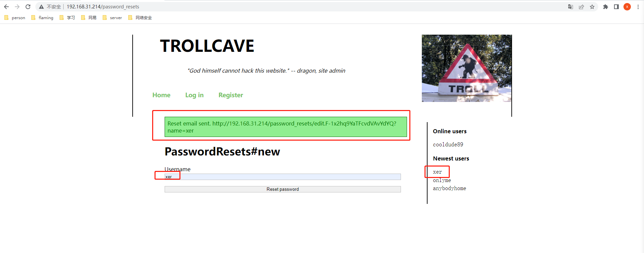Screen dimensions: 644x253
Task: Open newest user onlyme profile
Action: 442,180
